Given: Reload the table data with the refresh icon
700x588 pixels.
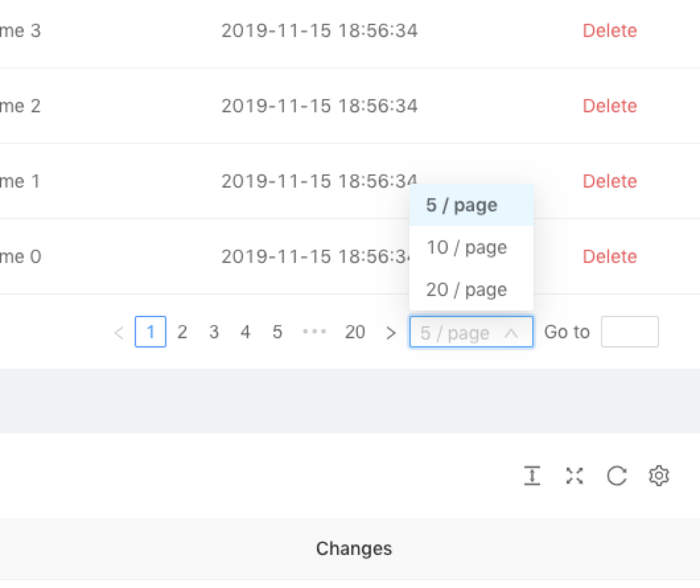Looking at the screenshot, I should pyautogui.click(x=616, y=475).
